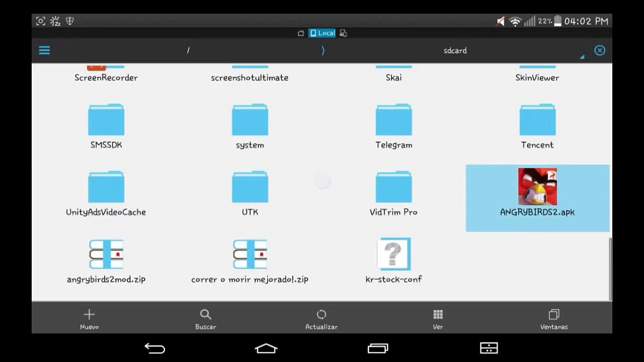The width and height of the screenshot is (644, 362).
Task: Click the Skai folder label
Action: (394, 77)
